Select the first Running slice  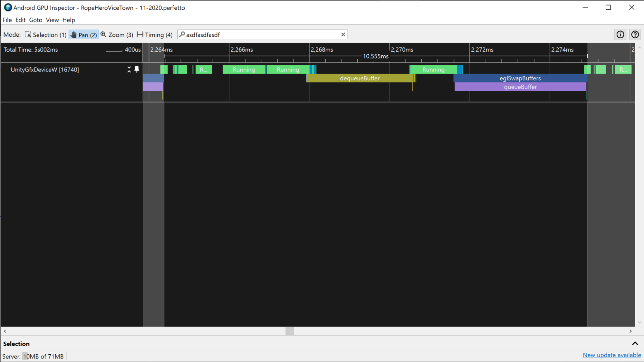pyautogui.click(x=244, y=70)
